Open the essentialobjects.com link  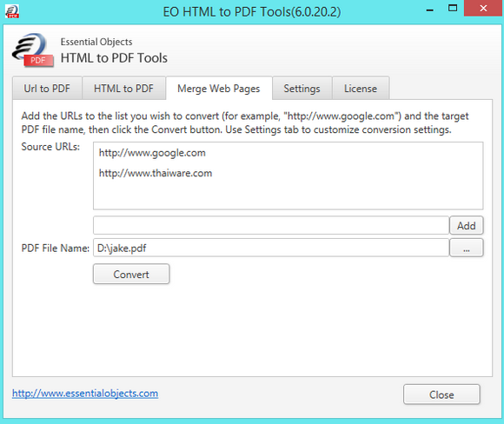(85, 393)
